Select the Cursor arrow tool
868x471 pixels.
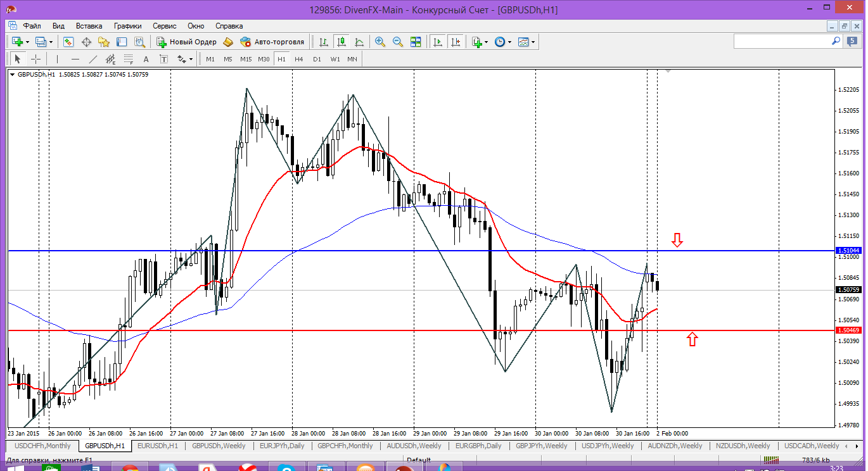click(18, 59)
